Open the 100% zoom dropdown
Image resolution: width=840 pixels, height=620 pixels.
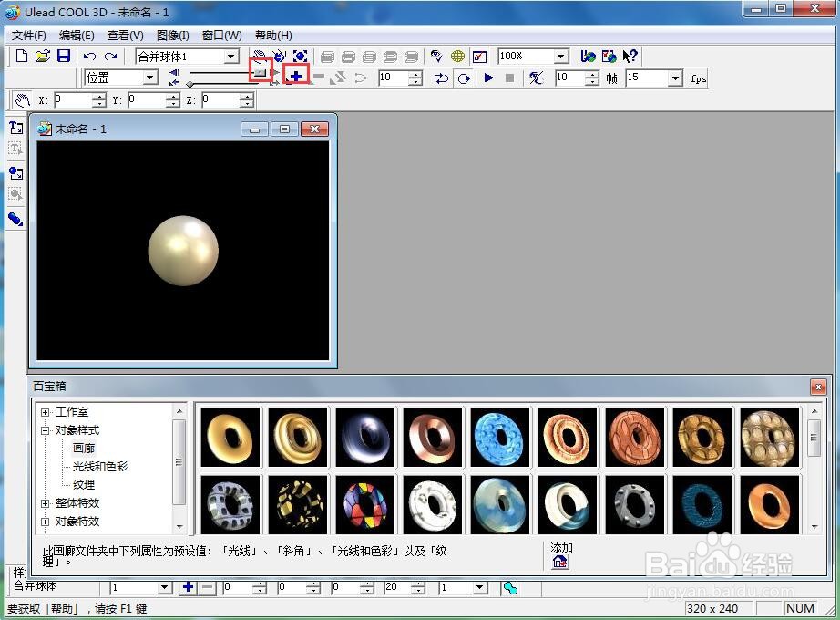point(561,56)
